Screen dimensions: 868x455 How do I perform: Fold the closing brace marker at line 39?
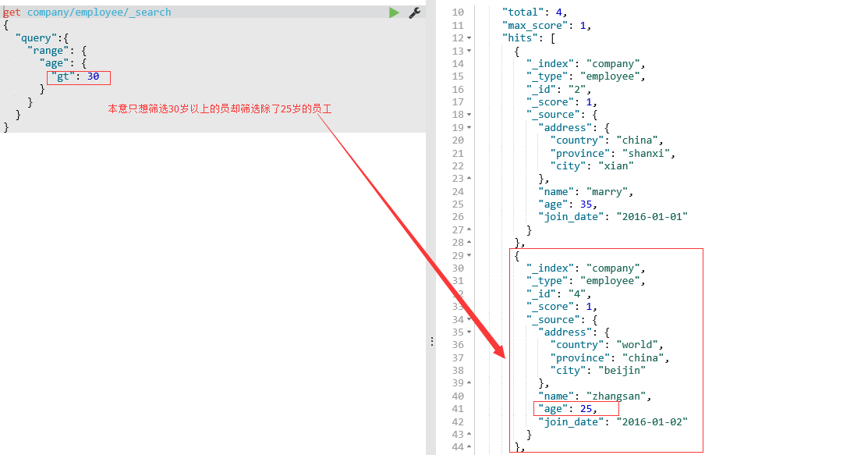(469, 383)
